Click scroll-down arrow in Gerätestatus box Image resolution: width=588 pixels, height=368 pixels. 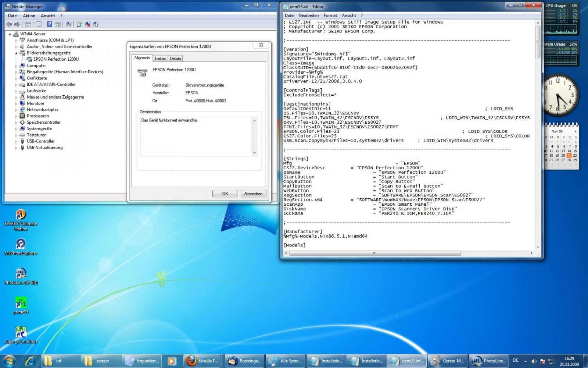coord(254,153)
